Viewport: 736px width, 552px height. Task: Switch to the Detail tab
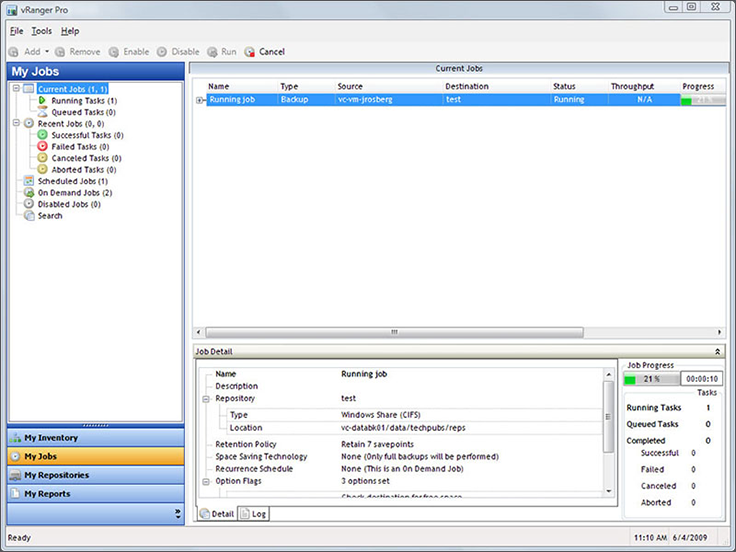coord(217,514)
